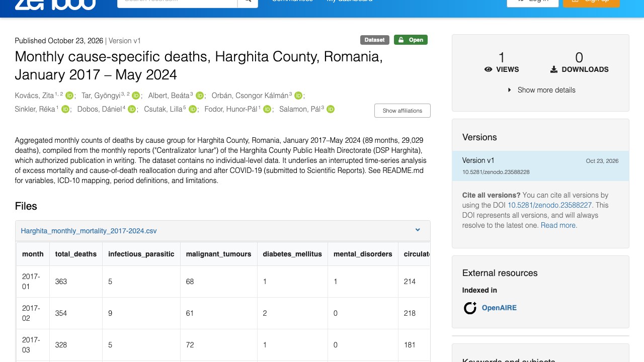Open author link Kovács, Zita
Viewport: 644px width, 362px height.
[x=35, y=96]
